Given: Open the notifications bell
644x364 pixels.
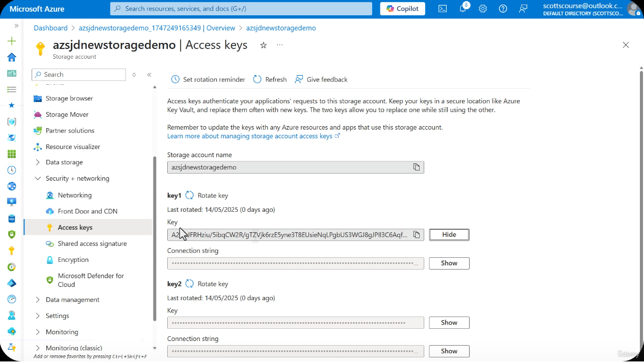Looking at the screenshot, I should [462, 9].
